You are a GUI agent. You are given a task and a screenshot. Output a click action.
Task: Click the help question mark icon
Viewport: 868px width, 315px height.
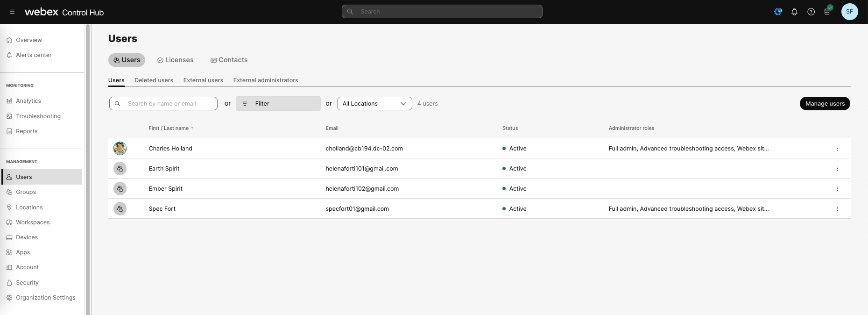811,12
